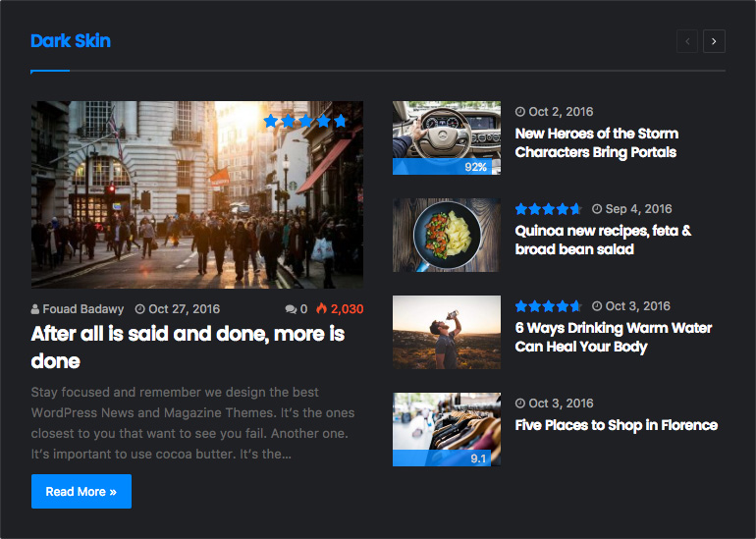Open 'Five Places to Shop in Florence' article
The height and width of the screenshot is (539, 756).
tap(617, 425)
